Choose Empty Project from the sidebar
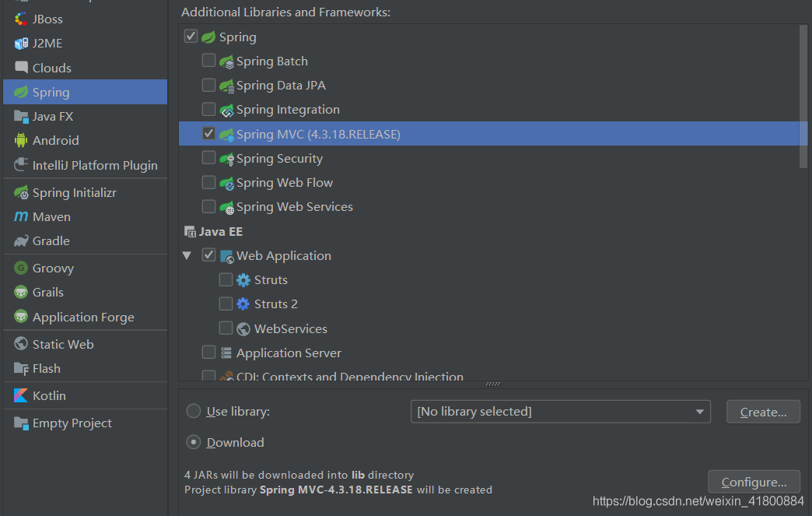The image size is (812, 516). click(x=21, y=422)
